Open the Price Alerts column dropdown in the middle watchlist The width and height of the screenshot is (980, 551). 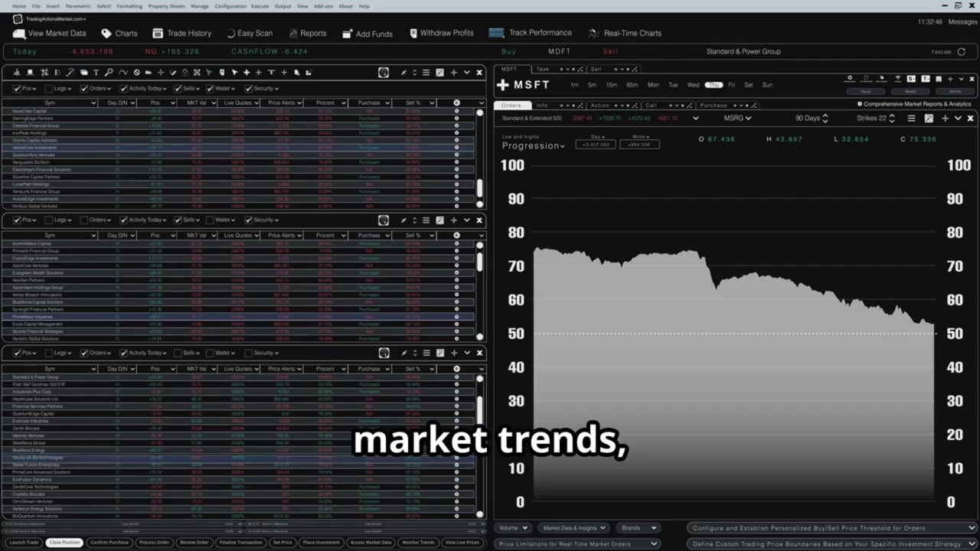[300, 236]
